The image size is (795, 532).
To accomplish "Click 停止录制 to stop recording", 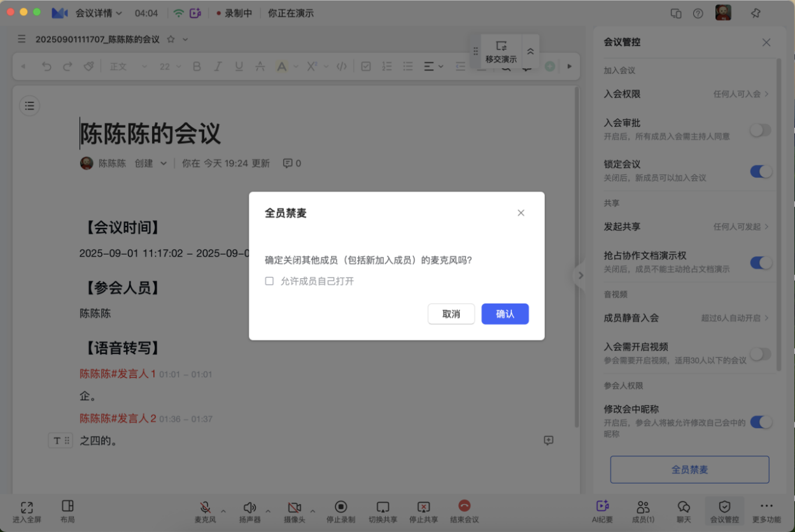I will [341, 512].
